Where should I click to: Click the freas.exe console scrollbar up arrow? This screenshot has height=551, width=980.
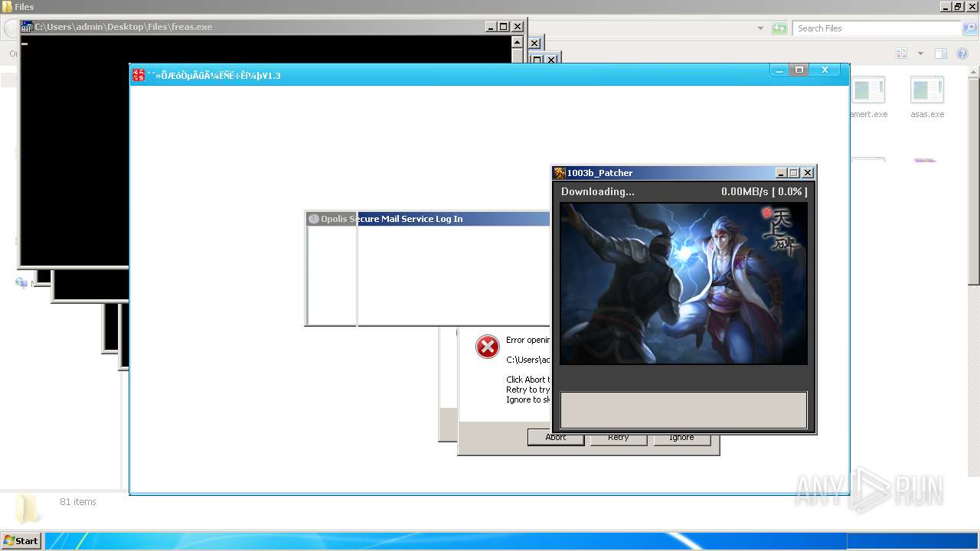517,42
